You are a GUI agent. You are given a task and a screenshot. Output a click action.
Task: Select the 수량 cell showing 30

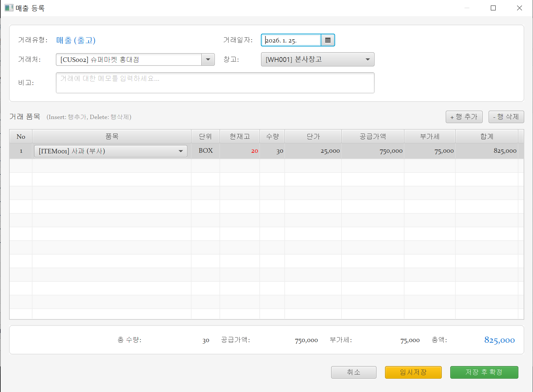272,151
